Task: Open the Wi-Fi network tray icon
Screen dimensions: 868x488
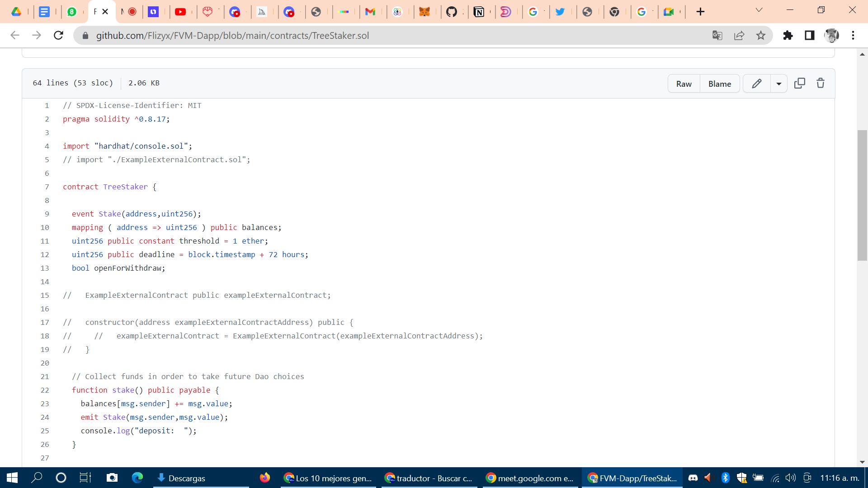Action: click(x=775, y=478)
